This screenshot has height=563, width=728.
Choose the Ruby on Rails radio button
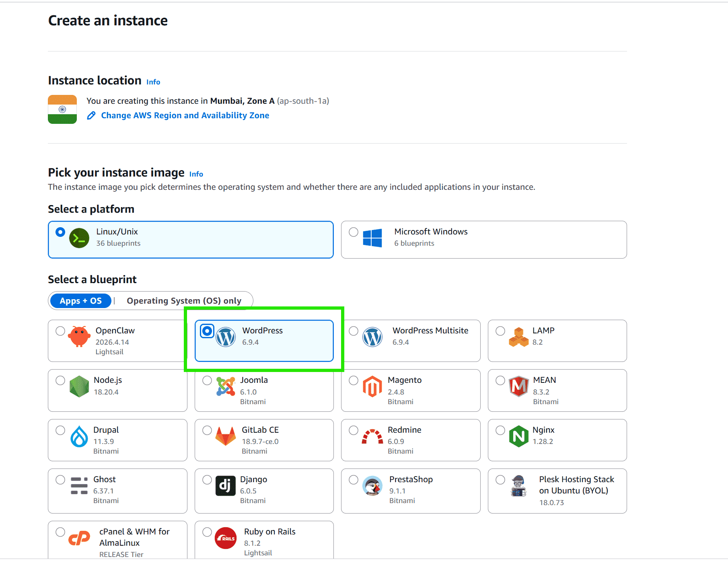pos(207,532)
